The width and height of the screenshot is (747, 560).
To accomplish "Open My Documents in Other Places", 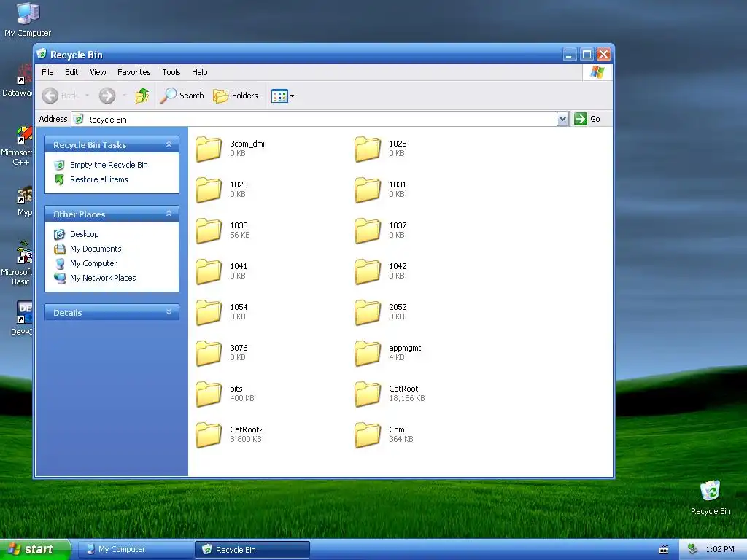I will click(x=96, y=249).
